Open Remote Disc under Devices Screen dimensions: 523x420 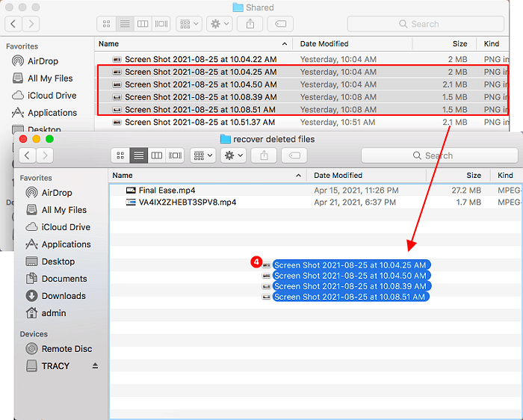[x=66, y=349]
